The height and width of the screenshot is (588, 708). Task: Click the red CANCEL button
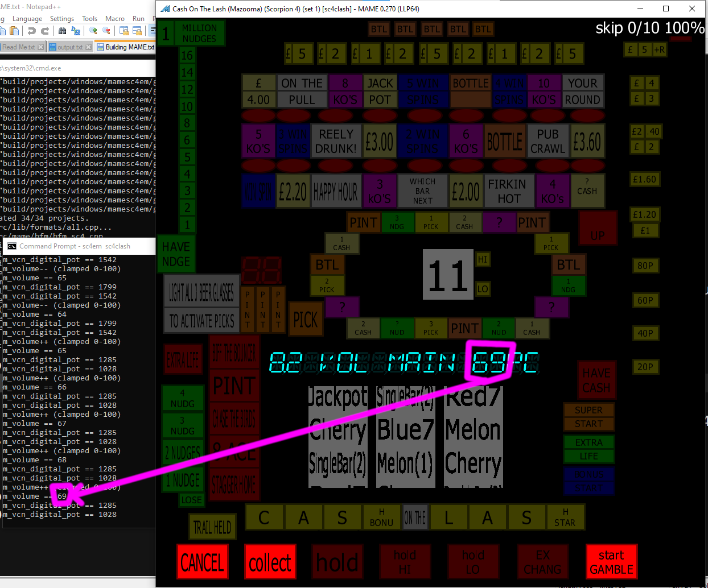tap(202, 562)
